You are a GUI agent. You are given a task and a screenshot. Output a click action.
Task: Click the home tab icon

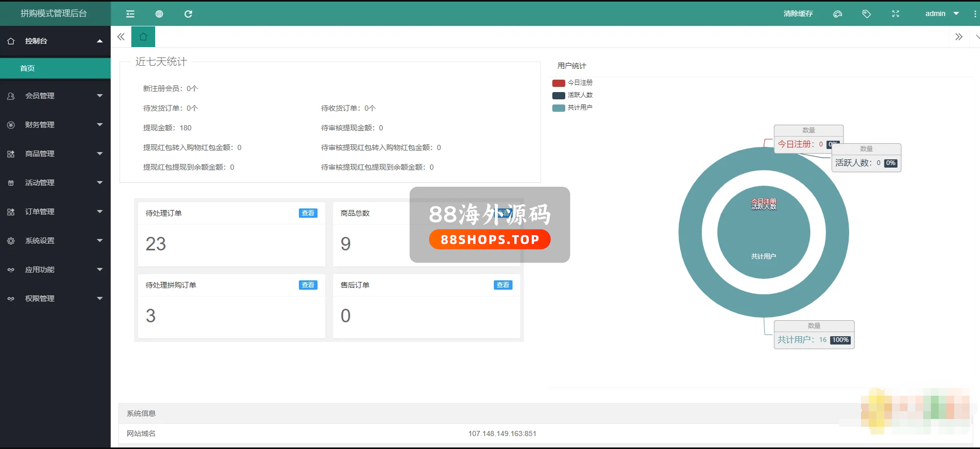(x=143, y=37)
